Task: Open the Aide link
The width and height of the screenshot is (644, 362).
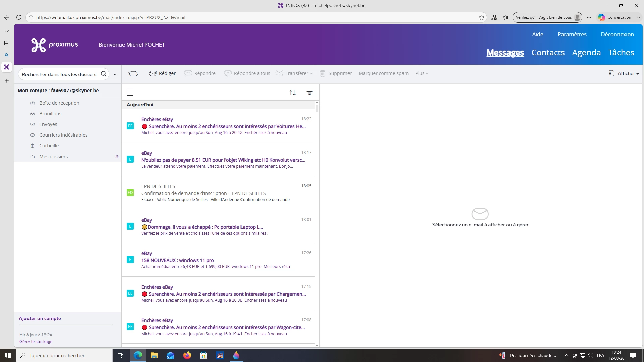Action: pyautogui.click(x=537, y=34)
